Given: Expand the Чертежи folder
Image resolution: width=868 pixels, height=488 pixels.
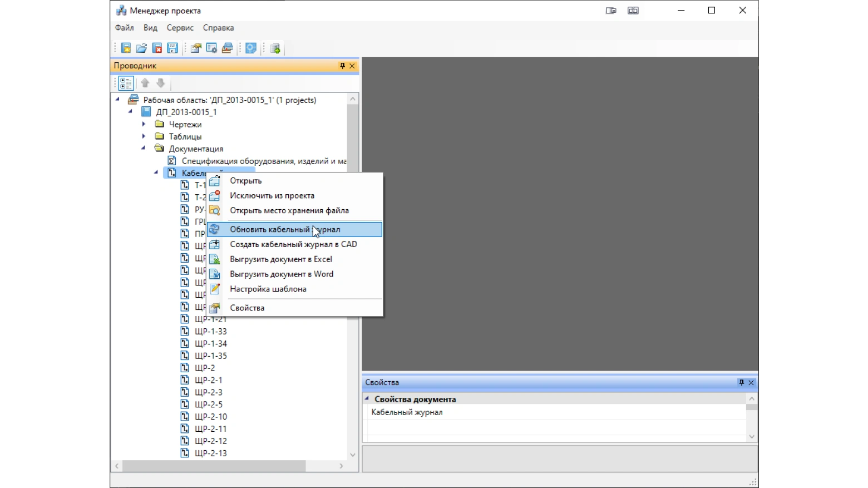Looking at the screenshot, I should click(x=144, y=124).
